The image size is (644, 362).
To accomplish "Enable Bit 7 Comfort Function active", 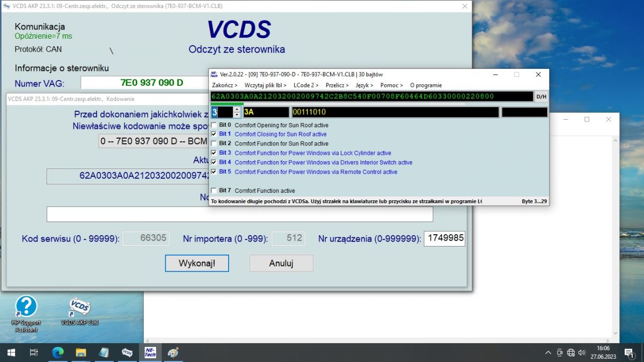I will pyautogui.click(x=214, y=191).
